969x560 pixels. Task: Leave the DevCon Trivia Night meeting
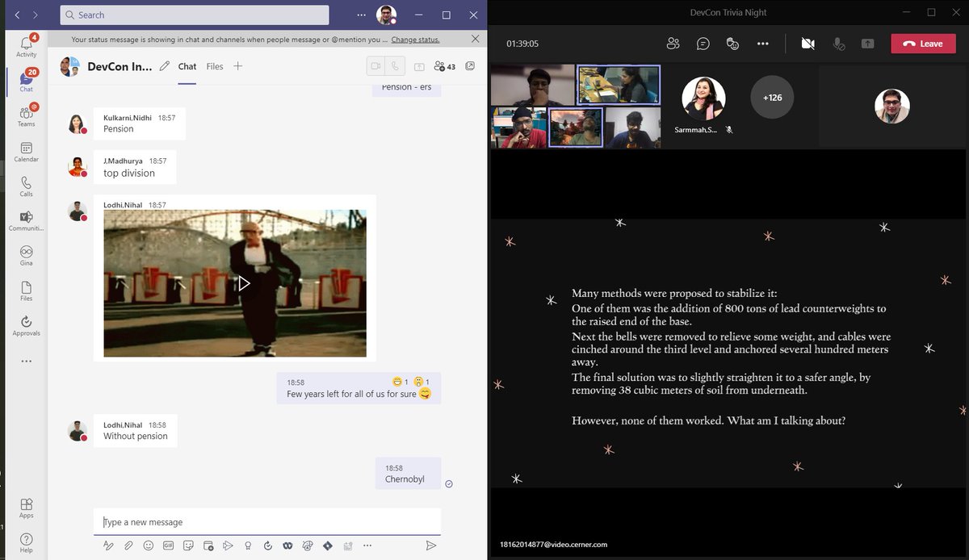tap(923, 44)
